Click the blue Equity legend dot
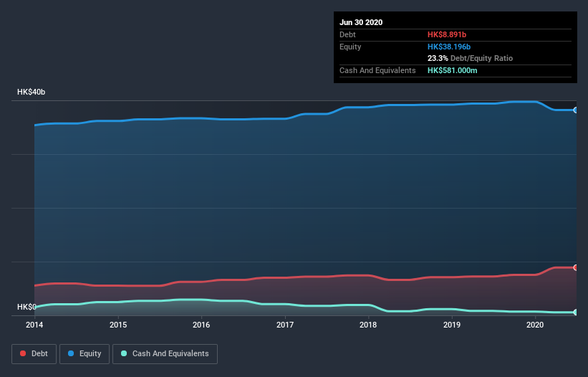 pos(71,353)
